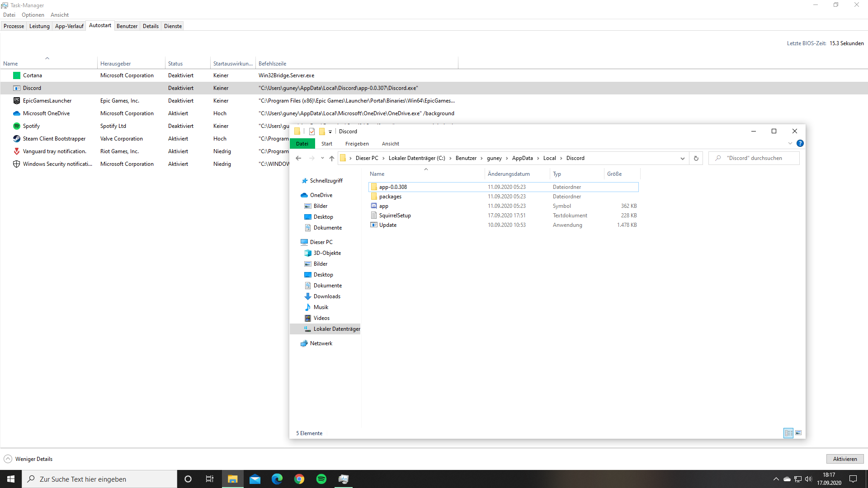Click the Spotify icon in the Autostart list
The width and height of the screenshot is (868, 488).
click(17, 126)
